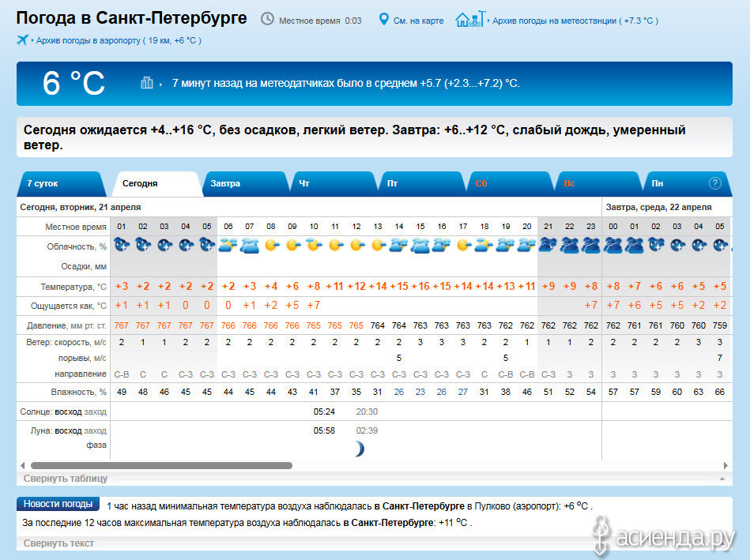750x560 pixels.
Task: Open 'См. на карте' link
Action: 418,21
